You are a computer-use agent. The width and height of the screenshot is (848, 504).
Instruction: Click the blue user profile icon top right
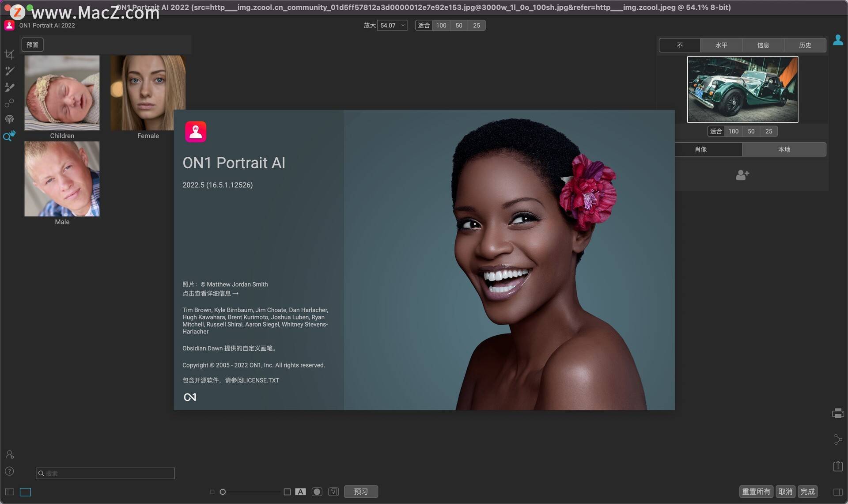click(x=838, y=40)
